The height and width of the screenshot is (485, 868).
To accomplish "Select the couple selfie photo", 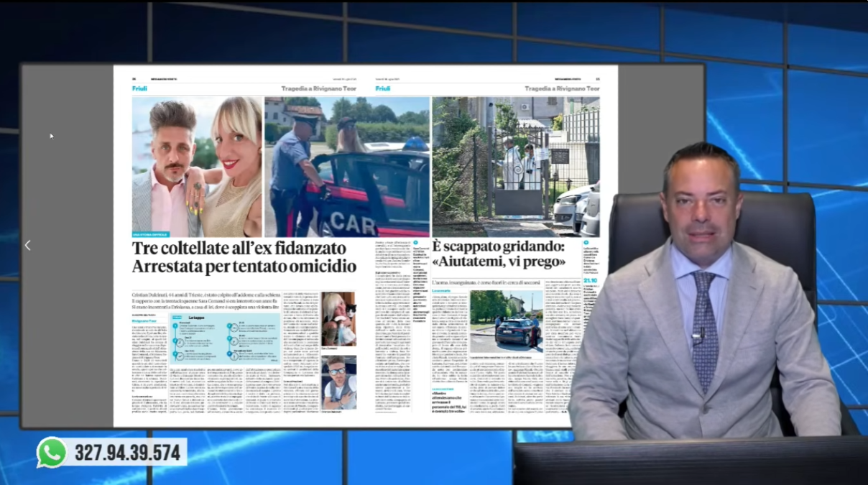I will pos(197,167).
